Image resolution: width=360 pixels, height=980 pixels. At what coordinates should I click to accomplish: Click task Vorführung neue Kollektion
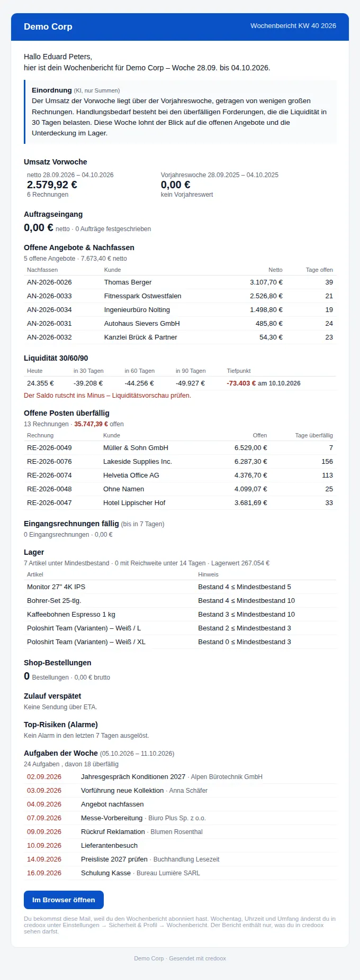[x=122, y=790]
